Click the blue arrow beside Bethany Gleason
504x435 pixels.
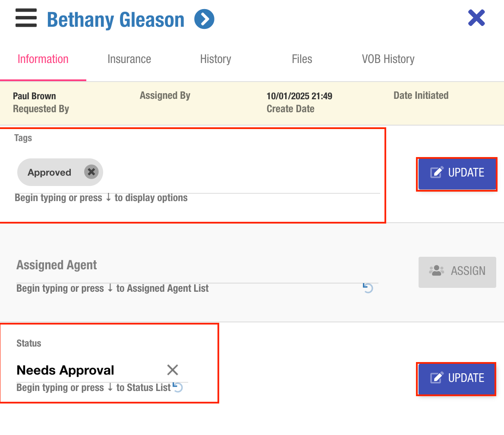(x=204, y=20)
